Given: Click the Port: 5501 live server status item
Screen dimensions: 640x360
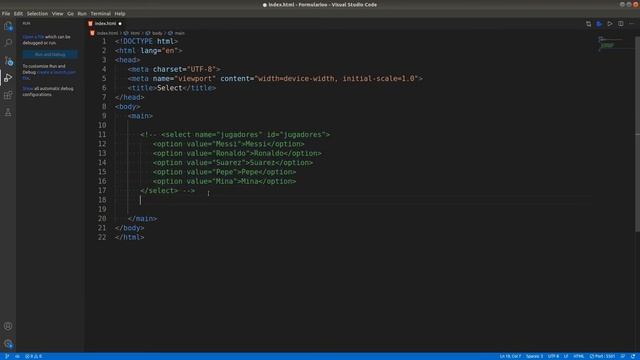Looking at the screenshot, I should [x=602, y=356].
